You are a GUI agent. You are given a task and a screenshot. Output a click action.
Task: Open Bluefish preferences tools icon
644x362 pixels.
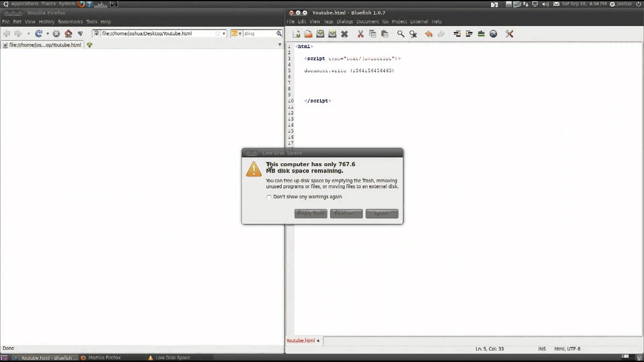509,34
